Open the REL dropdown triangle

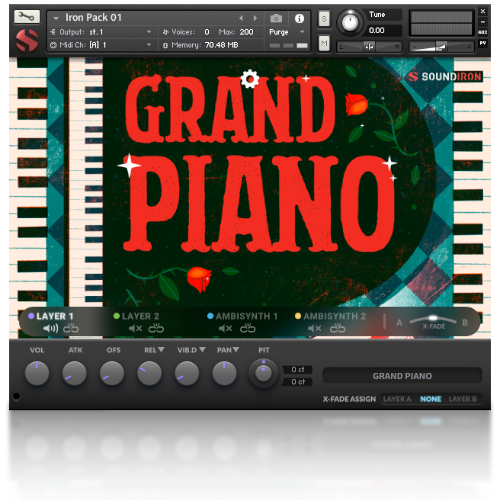(x=161, y=350)
